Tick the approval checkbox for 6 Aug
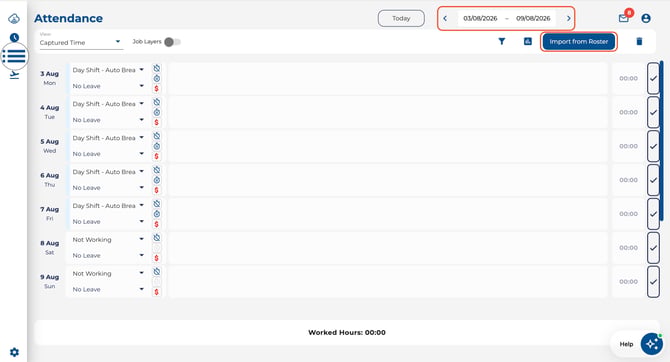Screen dimensions: 670x362 [x=653, y=180]
